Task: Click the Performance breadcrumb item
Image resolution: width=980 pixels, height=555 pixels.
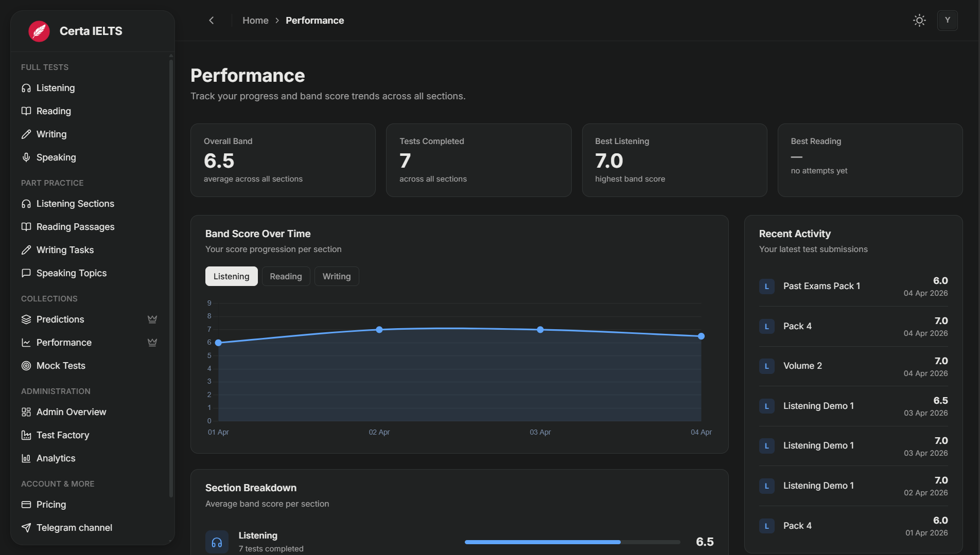Action: (x=314, y=21)
